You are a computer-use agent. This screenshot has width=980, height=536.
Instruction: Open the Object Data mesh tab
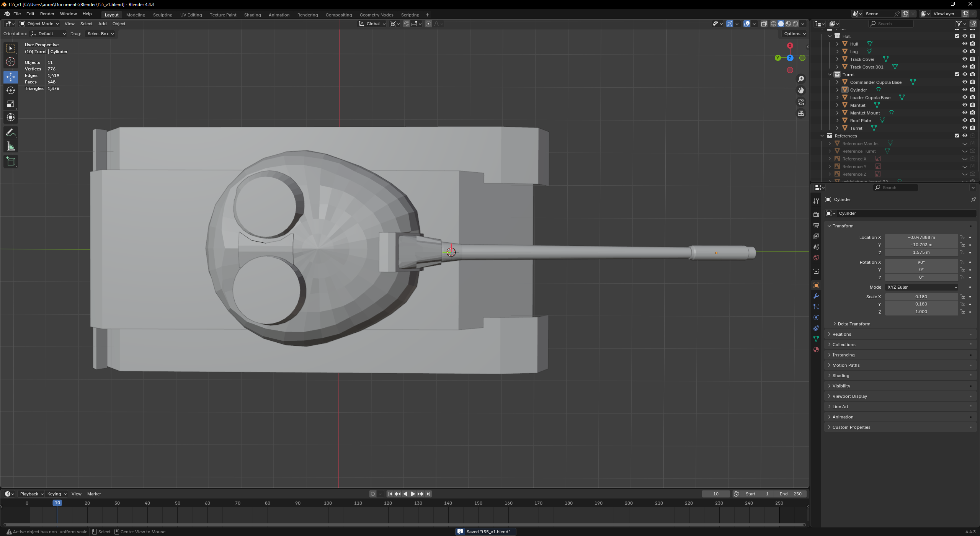pos(816,339)
